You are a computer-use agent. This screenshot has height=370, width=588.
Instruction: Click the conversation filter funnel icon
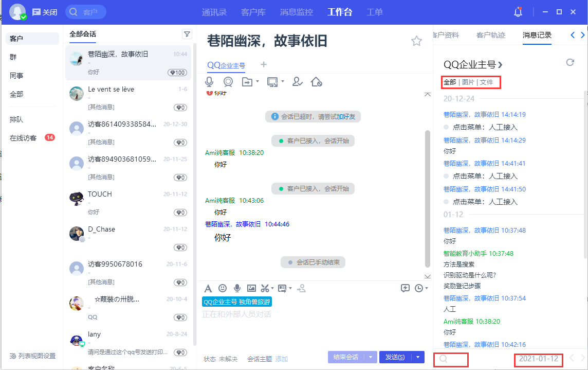click(187, 34)
